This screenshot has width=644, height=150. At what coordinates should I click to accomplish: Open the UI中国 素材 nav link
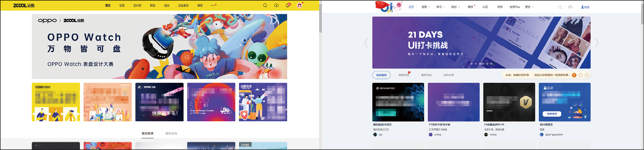tap(471, 7)
